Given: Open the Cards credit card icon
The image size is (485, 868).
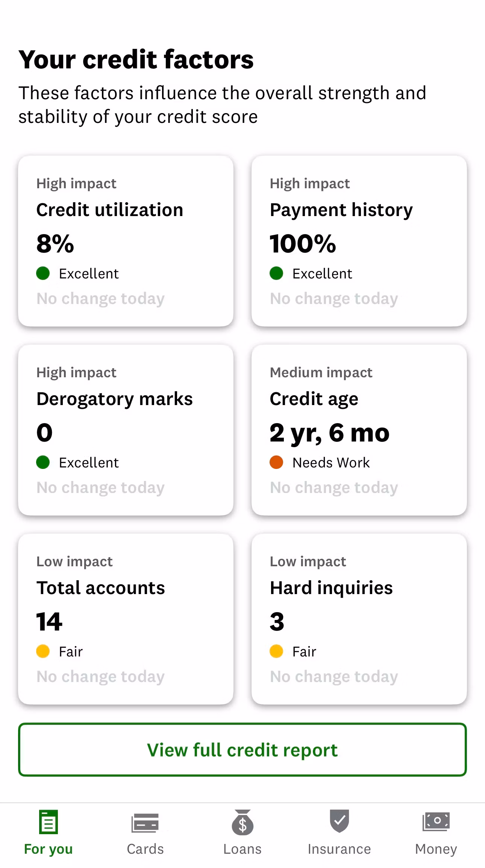Looking at the screenshot, I should point(145,823).
